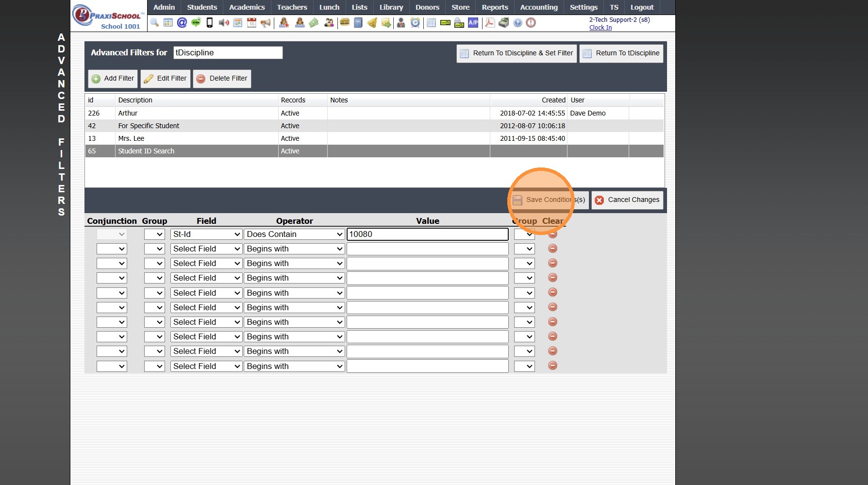Viewport: 868px width, 485px height.
Task: Open the Accounting menu
Action: [x=539, y=7]
